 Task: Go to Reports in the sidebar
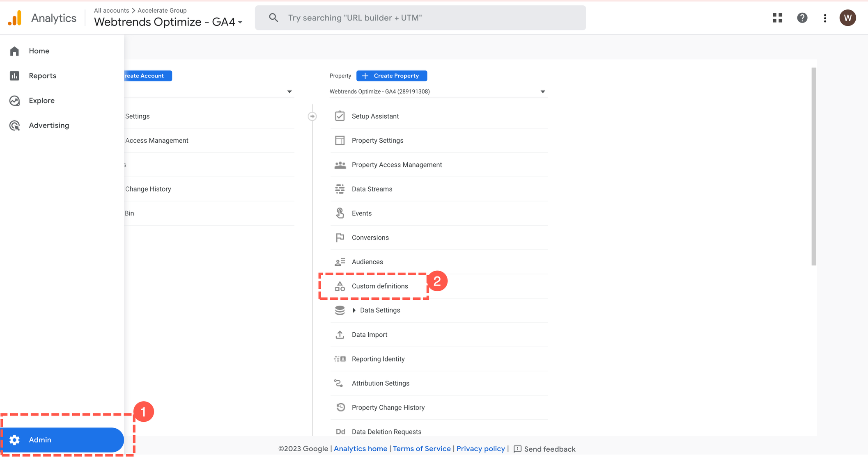point(42,76)
